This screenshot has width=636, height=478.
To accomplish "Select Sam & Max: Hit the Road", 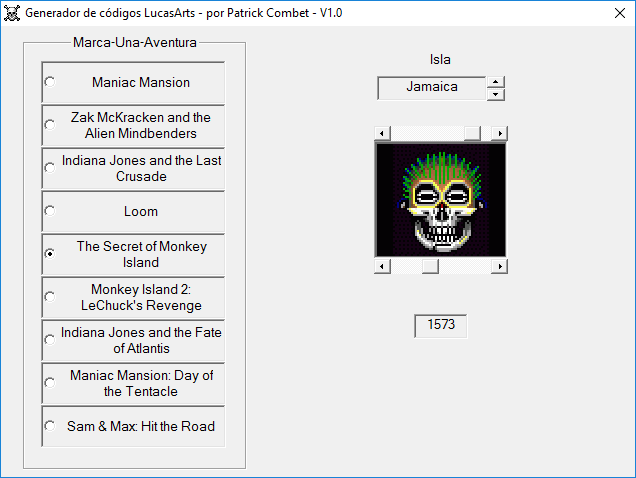I will point(133,426).
